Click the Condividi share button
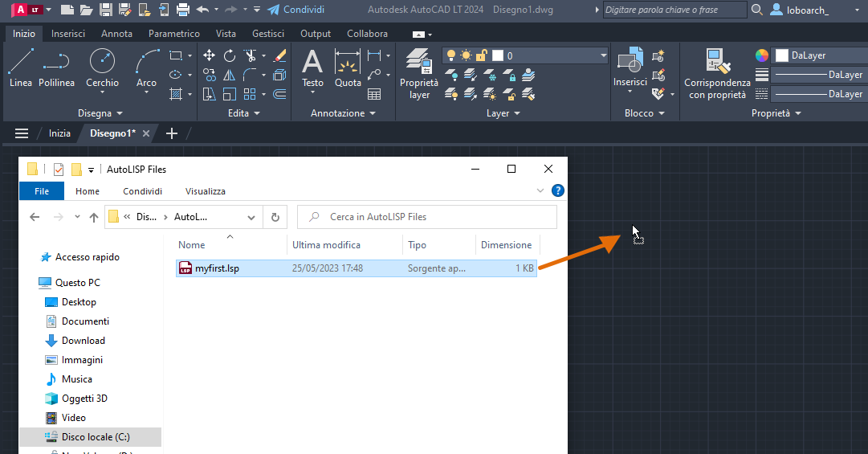Image resolution: width=868 pixels, height=454 pixels. (296, 10)
